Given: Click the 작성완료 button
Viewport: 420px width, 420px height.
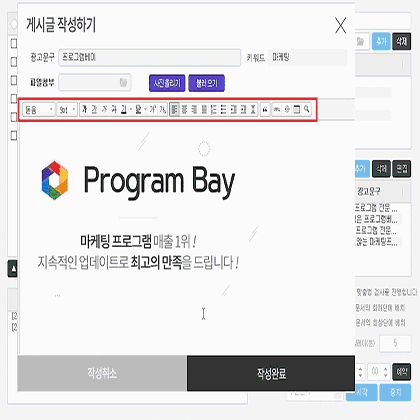Looking at the screenshot, I should point(271,373).
